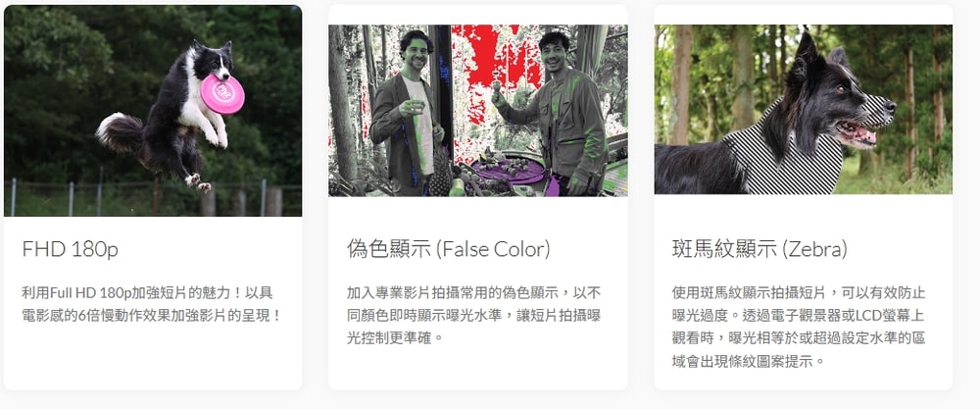This screenshot has height=409, width=980.
Task: Click the FHD 180p slow-motion description text
Action: pyautogui.click(x=152, y=304)
